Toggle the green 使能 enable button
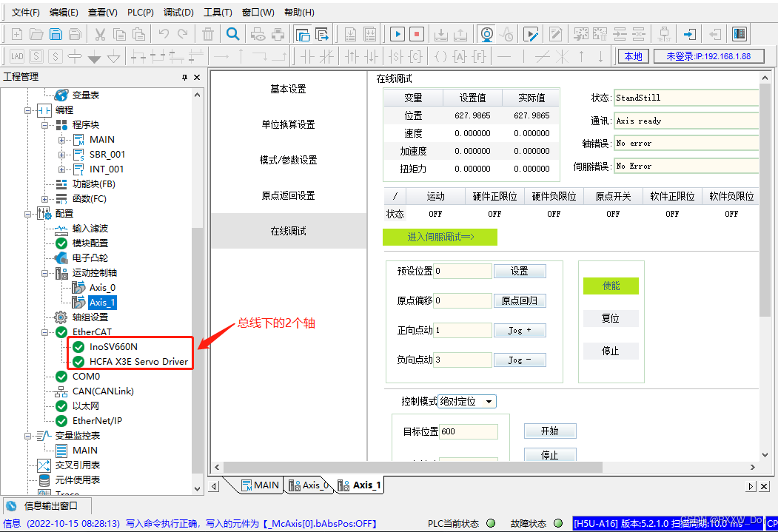 (x=611, y=286)
